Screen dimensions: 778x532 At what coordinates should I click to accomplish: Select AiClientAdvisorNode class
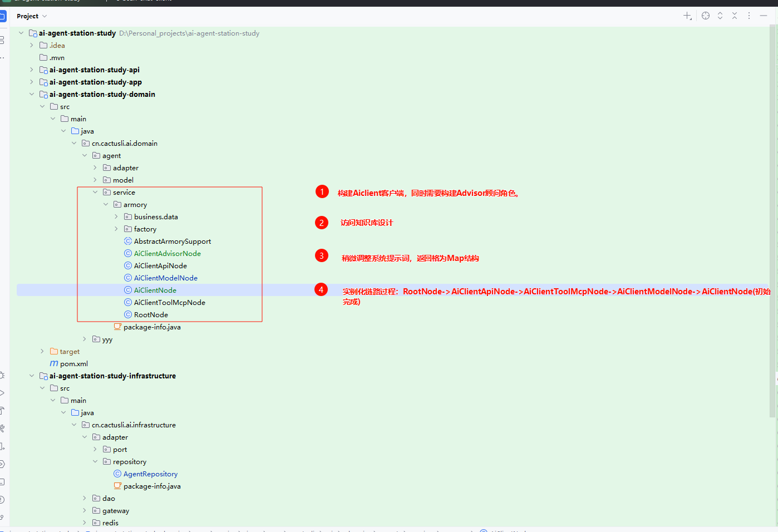(167, 254)
